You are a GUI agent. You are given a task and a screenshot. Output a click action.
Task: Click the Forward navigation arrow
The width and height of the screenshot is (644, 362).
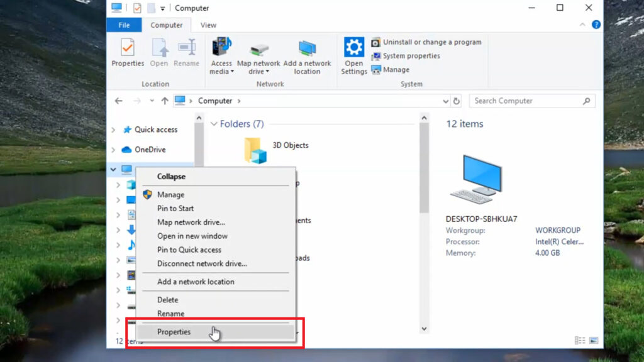coord(136,101)
